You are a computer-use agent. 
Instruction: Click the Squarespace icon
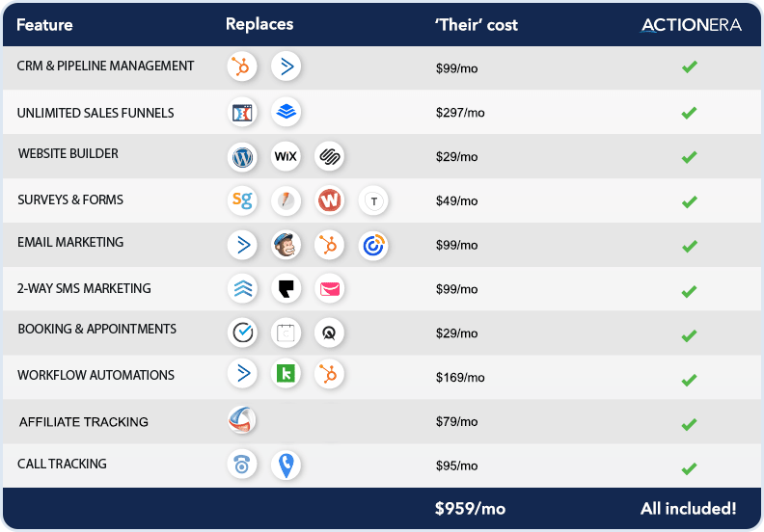(330, 156)
